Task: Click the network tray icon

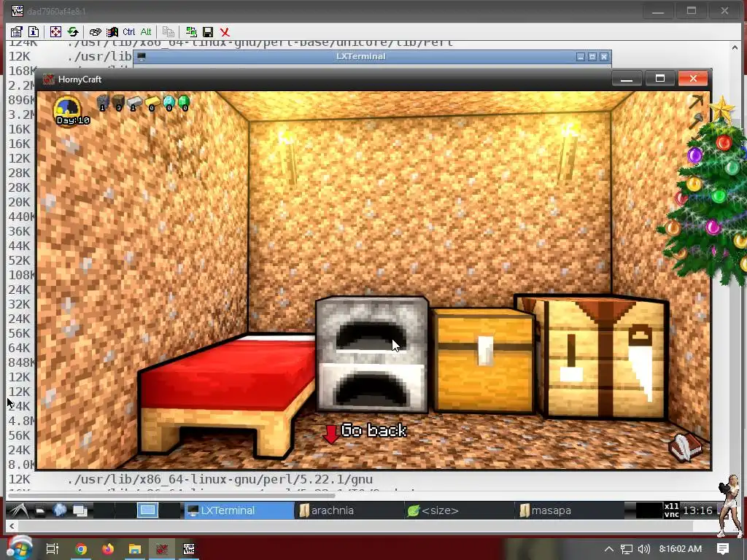Action: 627,549
